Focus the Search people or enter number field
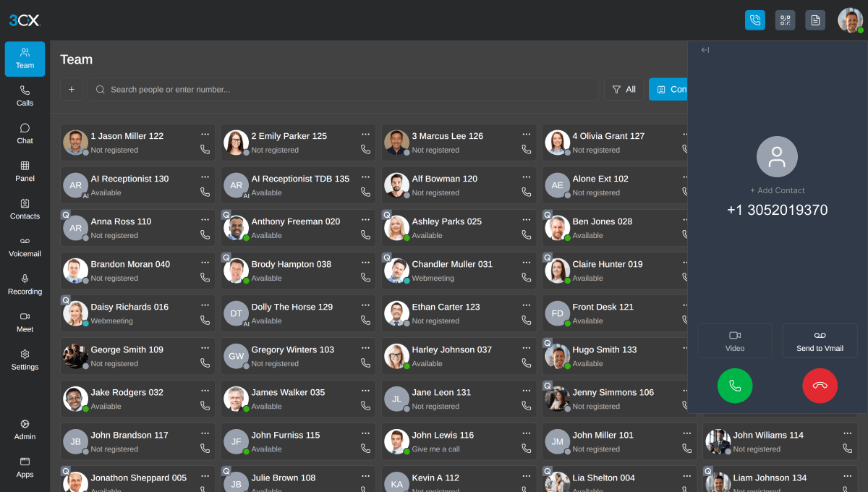The image size is (868, 492). 344,89
